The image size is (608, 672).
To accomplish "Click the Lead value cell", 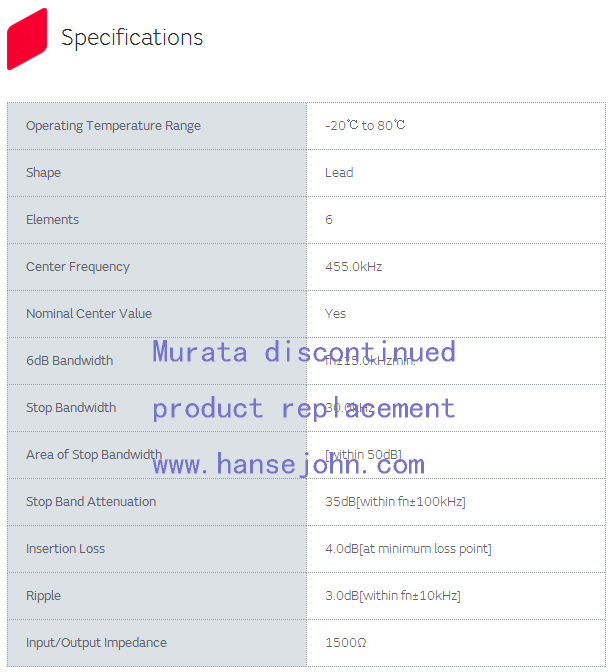I will [x=339, y=173].
